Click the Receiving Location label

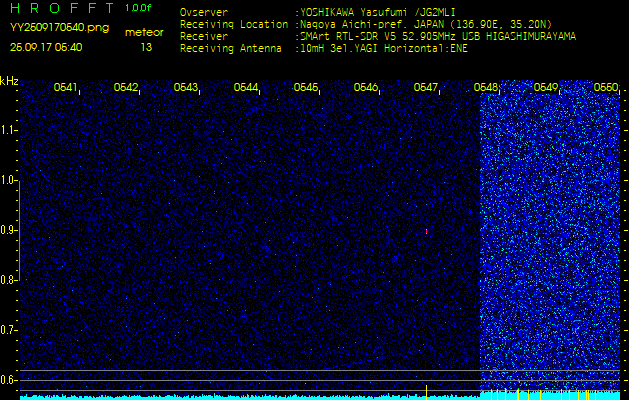[234, 24]
